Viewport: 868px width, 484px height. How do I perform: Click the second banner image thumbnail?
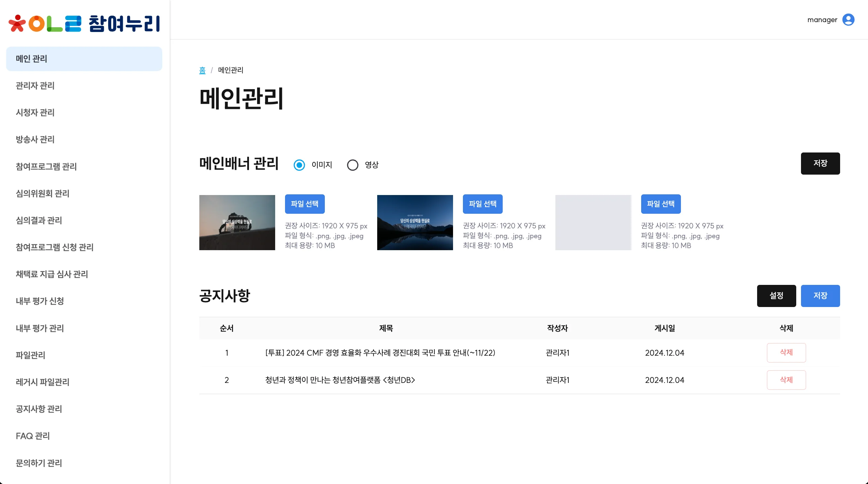point(415,222)
